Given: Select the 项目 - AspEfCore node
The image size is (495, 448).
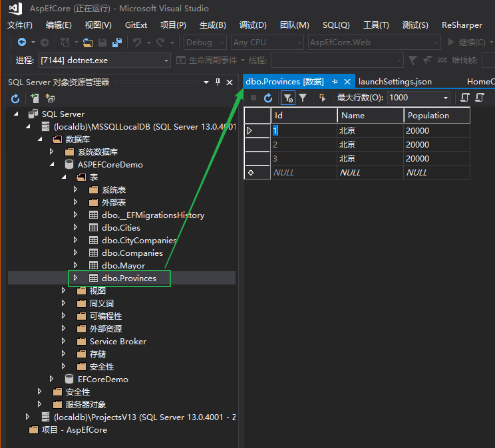Looking at the screenshot, I should (75, 429).
